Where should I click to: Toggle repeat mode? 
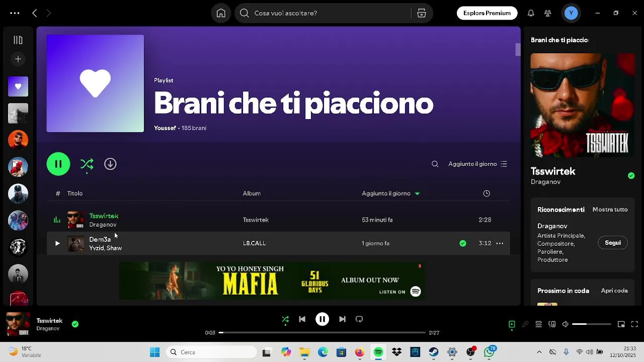[359, 319]
